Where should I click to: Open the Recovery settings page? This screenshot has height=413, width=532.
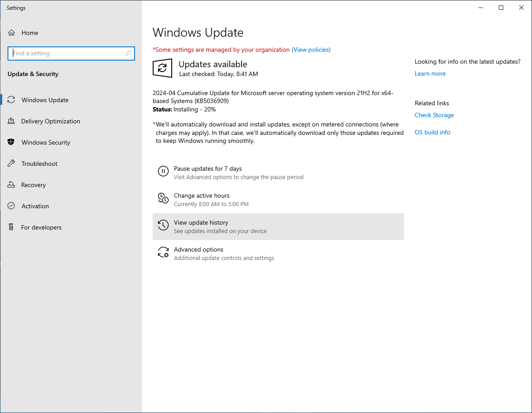(71, 185)
